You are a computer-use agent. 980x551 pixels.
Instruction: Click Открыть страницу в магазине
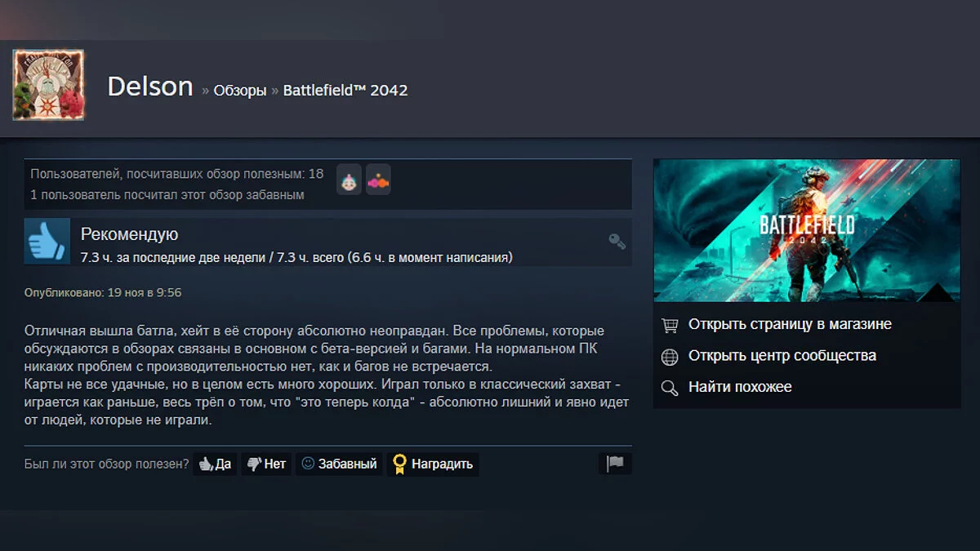(x=790, y=324)
